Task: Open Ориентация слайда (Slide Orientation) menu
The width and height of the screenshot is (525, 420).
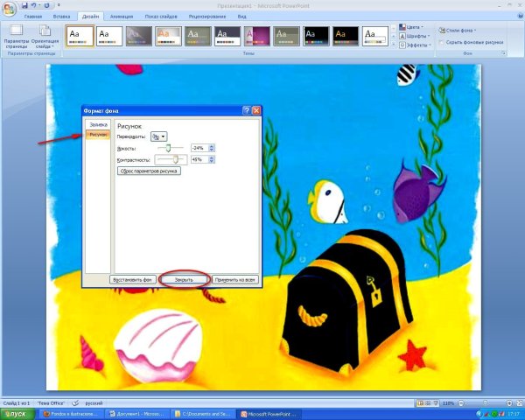Action: pyautogui.click(x=45, y=38)
